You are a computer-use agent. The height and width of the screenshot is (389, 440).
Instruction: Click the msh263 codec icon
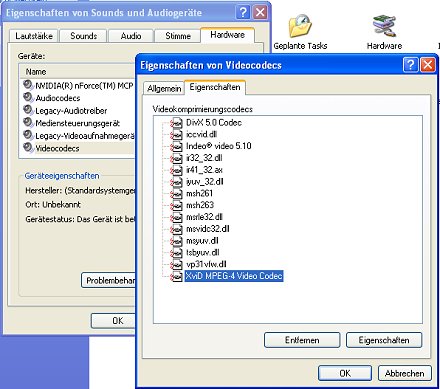coord(176,205)
